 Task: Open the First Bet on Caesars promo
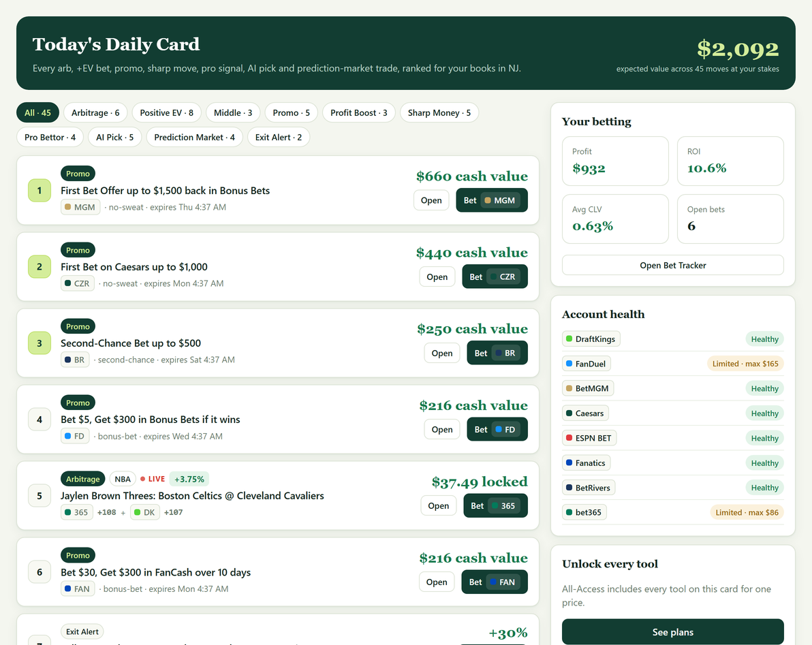[437, 277]
